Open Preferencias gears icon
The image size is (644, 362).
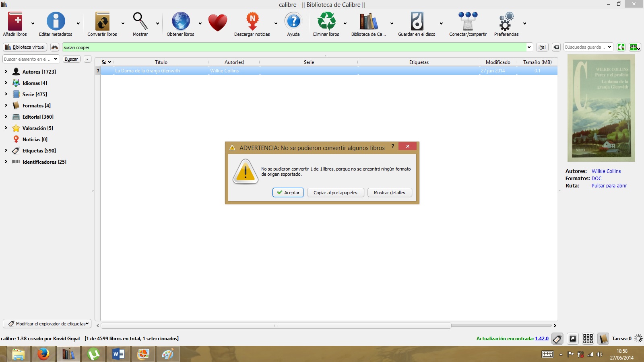pos(506,21)
